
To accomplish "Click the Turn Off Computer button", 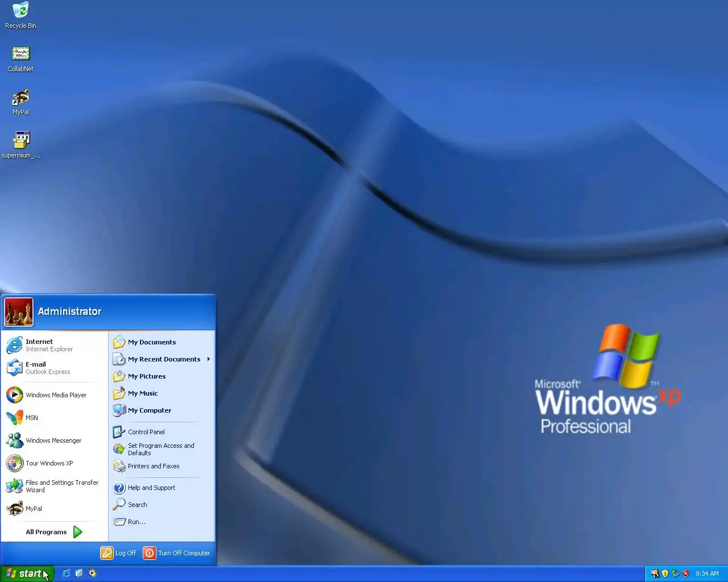I will click(x=177, y=553).
